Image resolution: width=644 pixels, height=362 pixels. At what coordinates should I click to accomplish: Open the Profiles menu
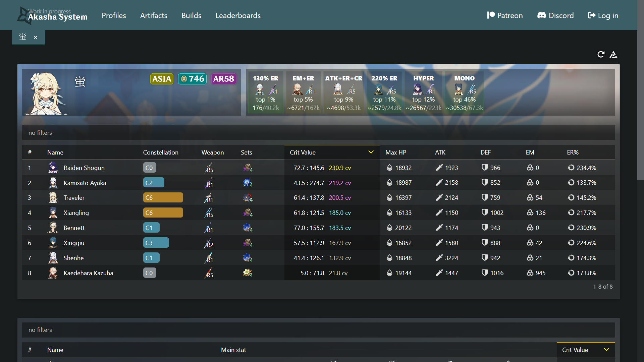pos(114,15)
